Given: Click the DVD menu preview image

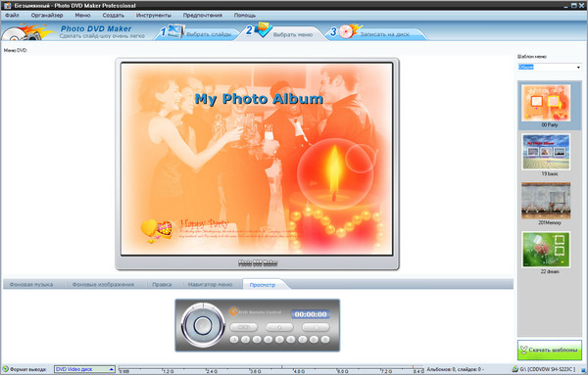Looking at the screenshot, I should 257,160.
